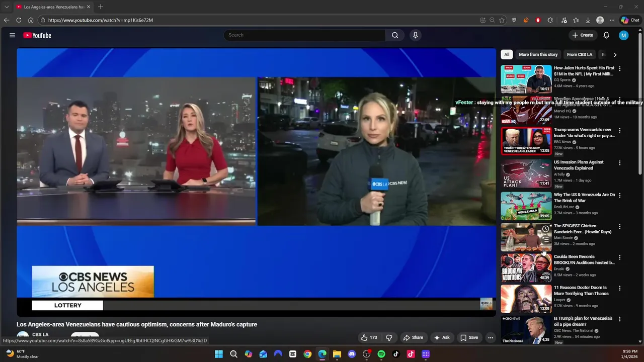The width and height of the screenshot is (644, 362).
Task: Open browser profile icon in toolbar
Action: pyautogui.click(x=600, y=20)
